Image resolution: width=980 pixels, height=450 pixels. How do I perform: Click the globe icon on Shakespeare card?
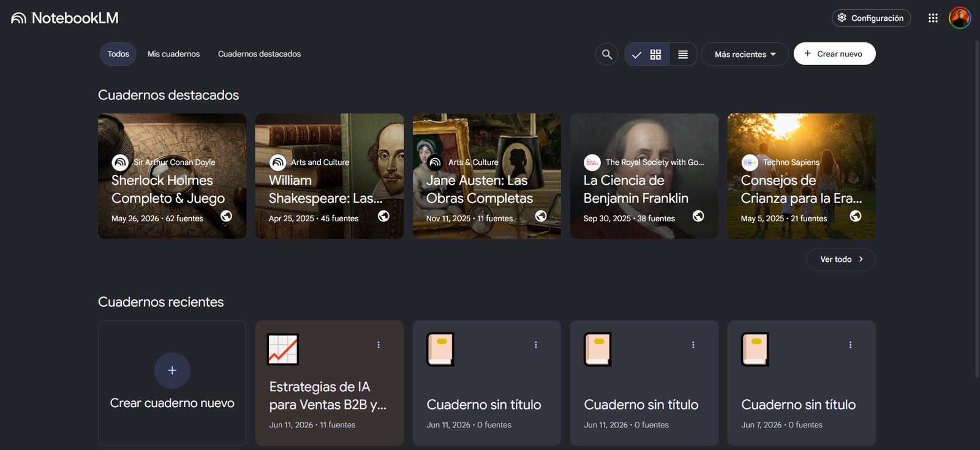(383, 216)
